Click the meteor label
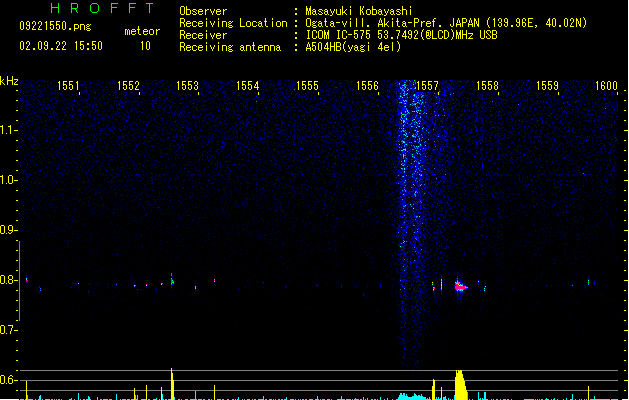This screenshot has width=629, height=400. pos(142,31)
